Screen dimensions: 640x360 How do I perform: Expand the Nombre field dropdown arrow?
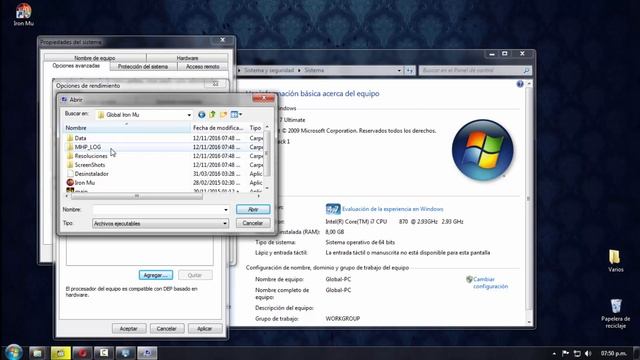click(x=226, y=210)
